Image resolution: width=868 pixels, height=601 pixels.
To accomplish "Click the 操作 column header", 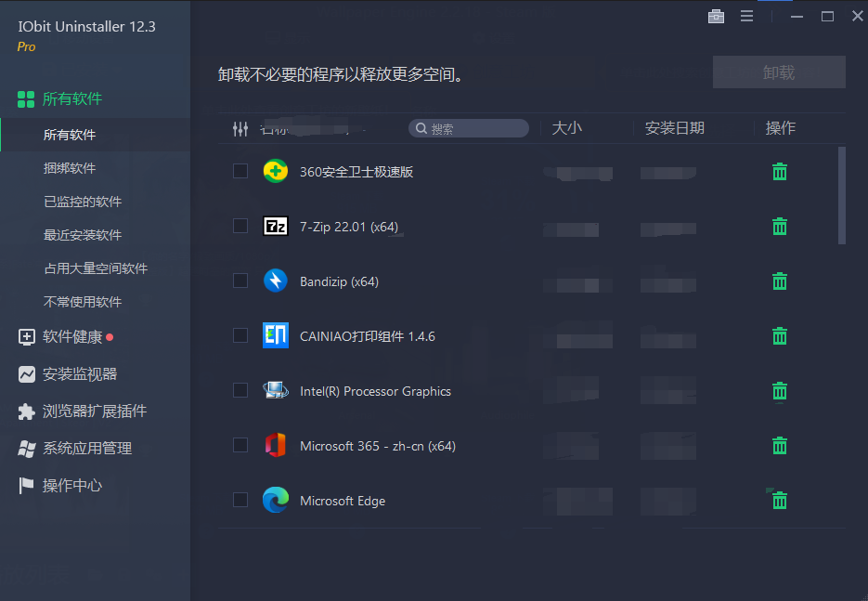I will coord(780,128).
